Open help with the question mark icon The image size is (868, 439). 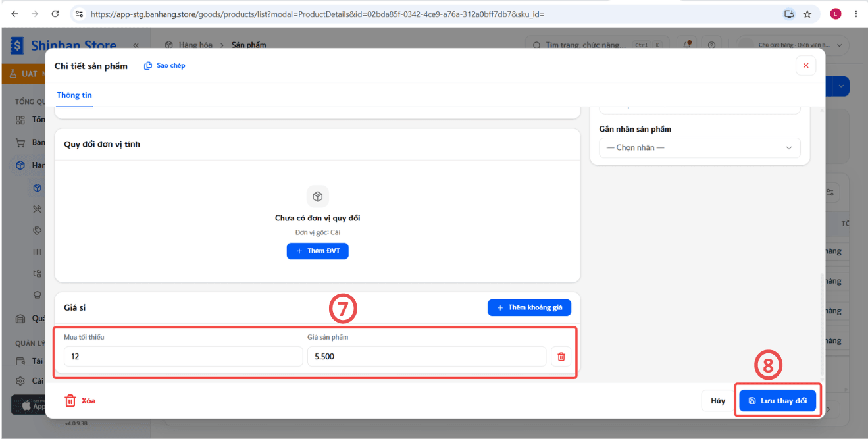click(x=711, y=45)
